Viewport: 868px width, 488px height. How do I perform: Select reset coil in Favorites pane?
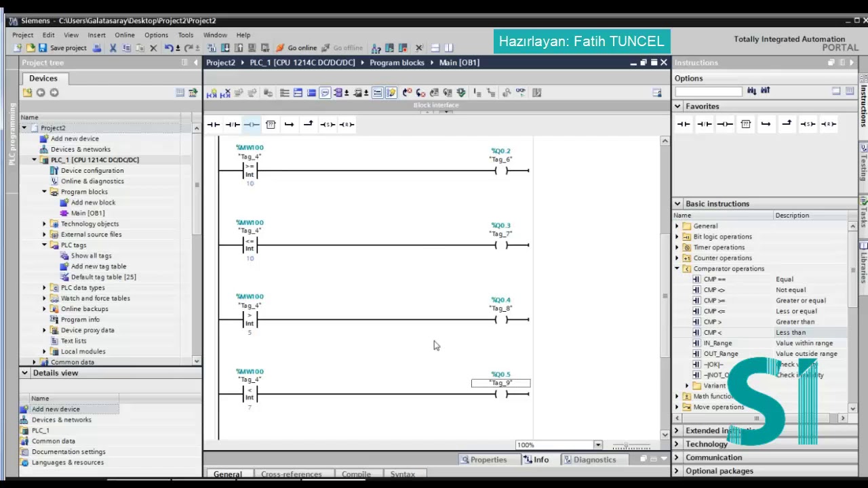click(829, 124)
